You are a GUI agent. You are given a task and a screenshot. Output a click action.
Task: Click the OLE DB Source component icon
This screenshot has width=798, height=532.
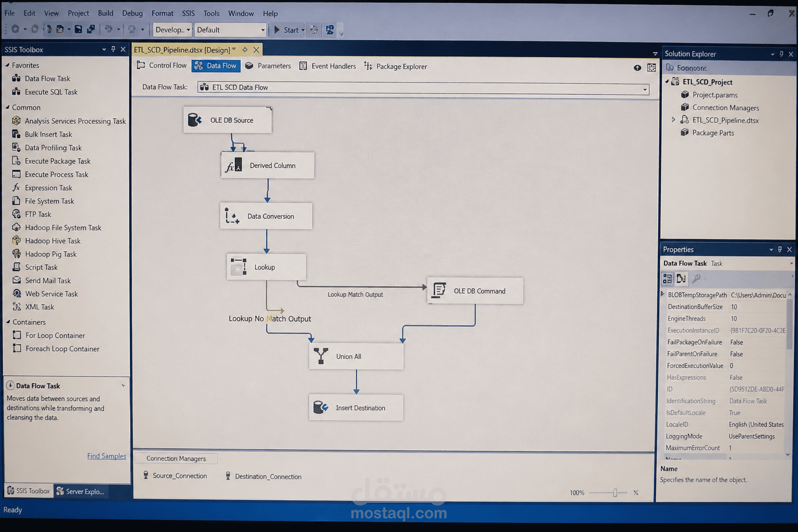tap(195, 120)
